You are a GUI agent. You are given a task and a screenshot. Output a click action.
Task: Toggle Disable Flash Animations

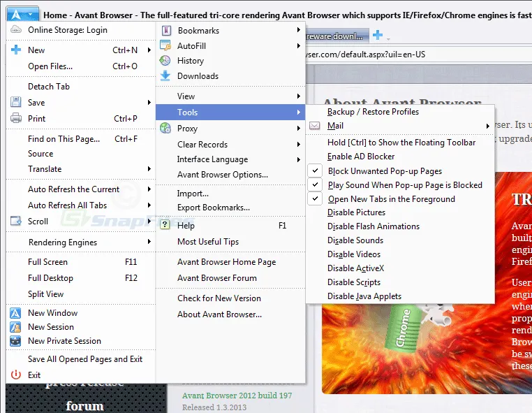[x=374, y=226]
